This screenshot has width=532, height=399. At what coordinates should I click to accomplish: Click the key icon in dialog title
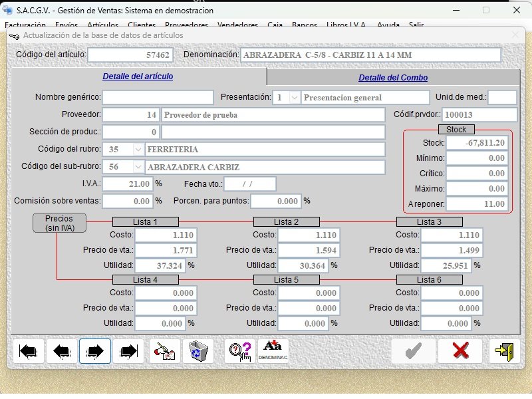[14, 36]
